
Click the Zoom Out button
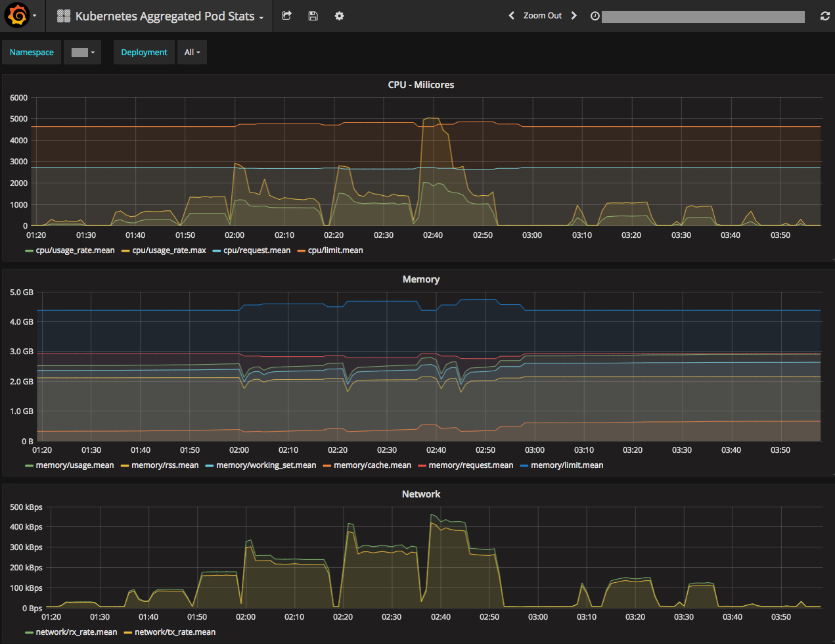[x=542, y=16]
